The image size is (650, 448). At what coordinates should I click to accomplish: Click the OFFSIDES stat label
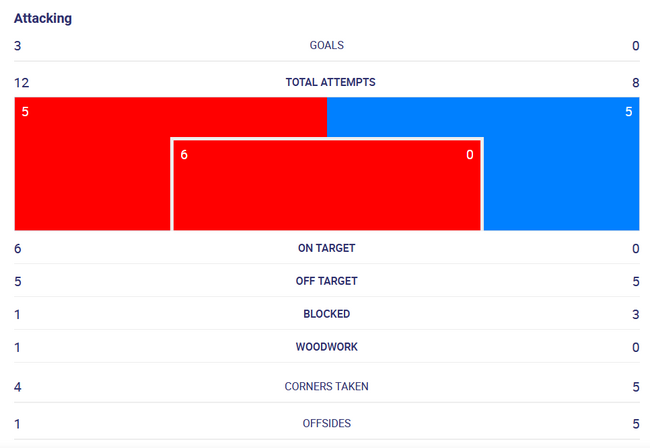pyautogui.click(x=327, y=423)
